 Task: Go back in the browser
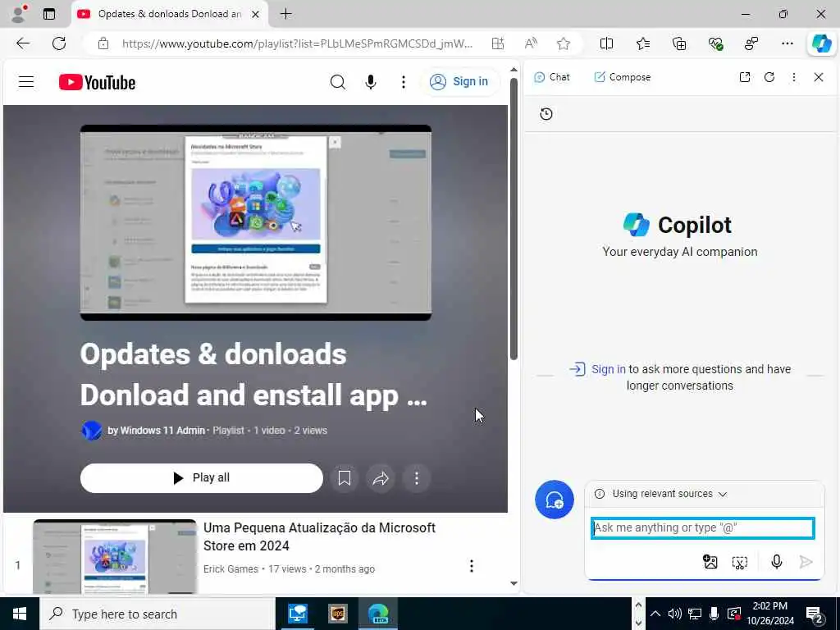(x=23, y=43)
